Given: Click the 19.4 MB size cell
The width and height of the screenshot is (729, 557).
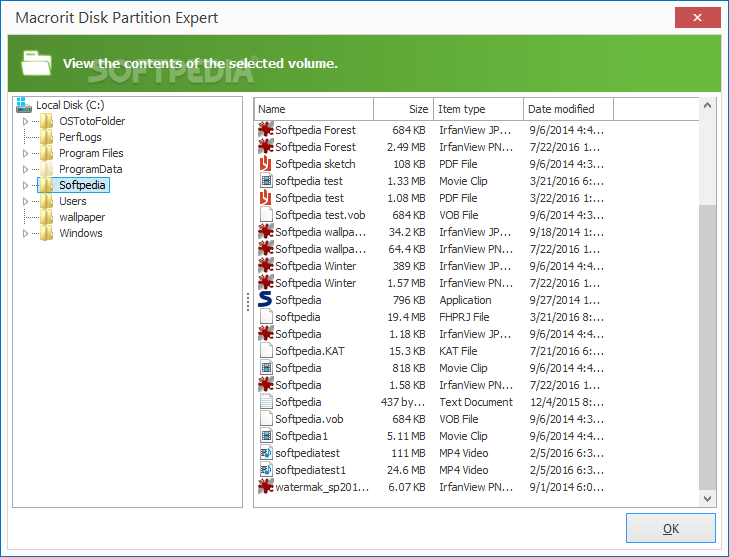Looking at the screenshot, I should 406,317.
